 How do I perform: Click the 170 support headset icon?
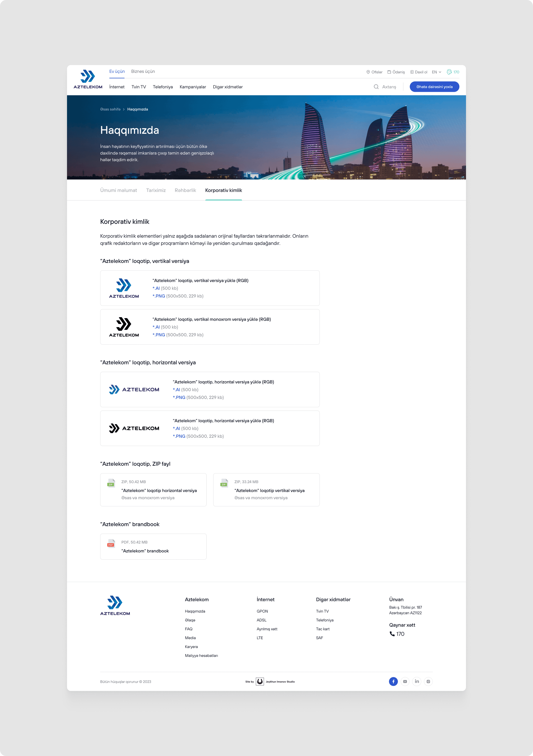(x=449, y=72)
